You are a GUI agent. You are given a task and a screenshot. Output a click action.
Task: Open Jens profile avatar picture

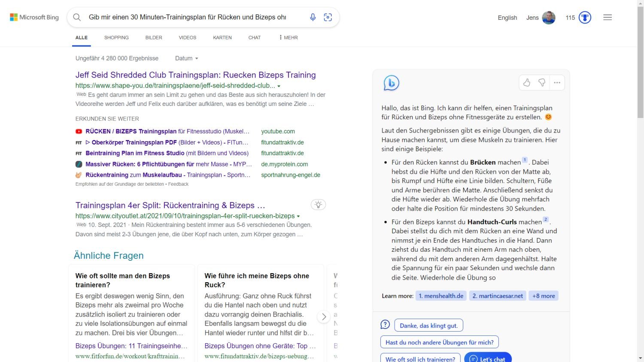click(549, 18)
